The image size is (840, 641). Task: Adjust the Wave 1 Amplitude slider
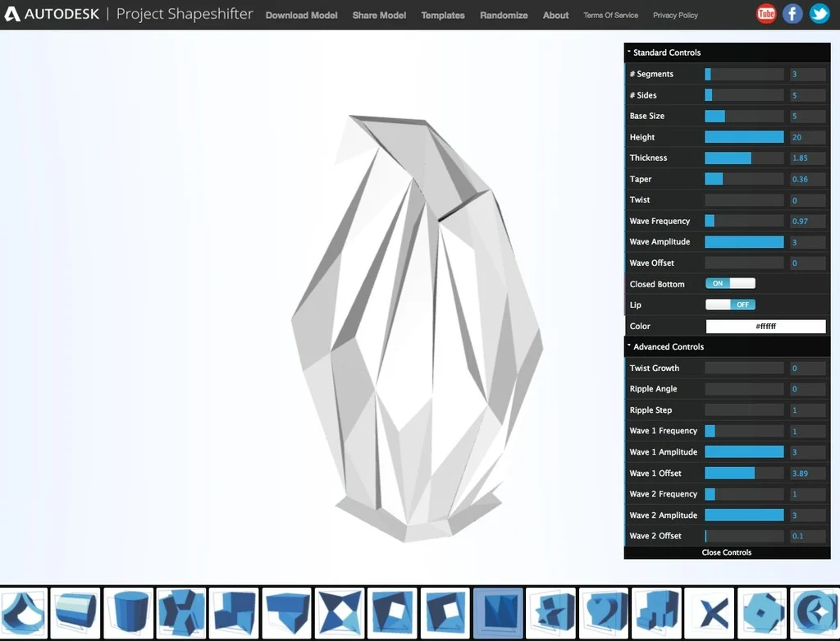click(x=744, y=451)
